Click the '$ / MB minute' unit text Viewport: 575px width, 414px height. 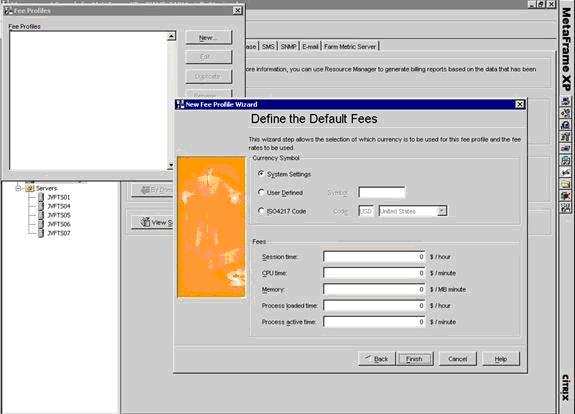pos(448,289)
